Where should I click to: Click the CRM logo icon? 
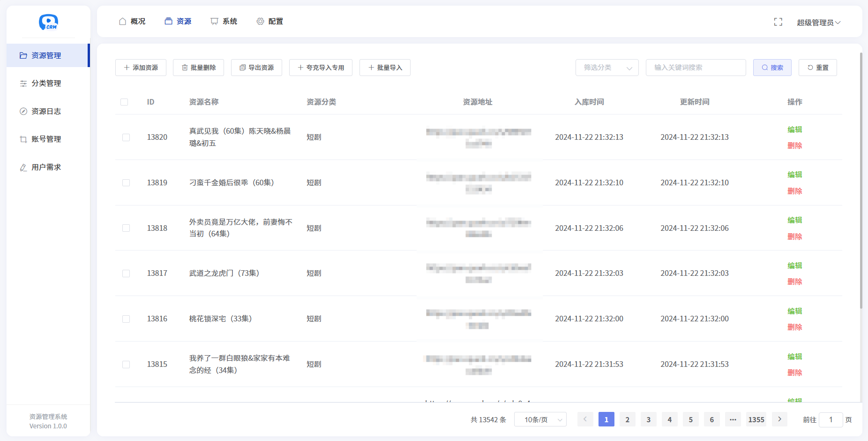pos(48,22)
